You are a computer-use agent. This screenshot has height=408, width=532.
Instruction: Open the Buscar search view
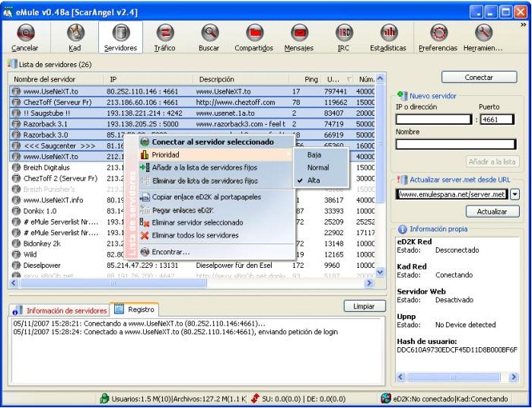point(209,37)
